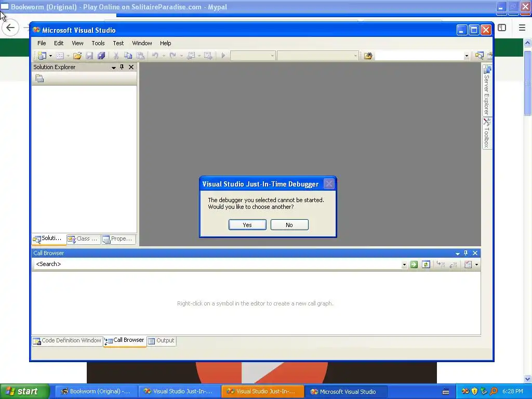Open the Call Browser window position dropdown

457,254
